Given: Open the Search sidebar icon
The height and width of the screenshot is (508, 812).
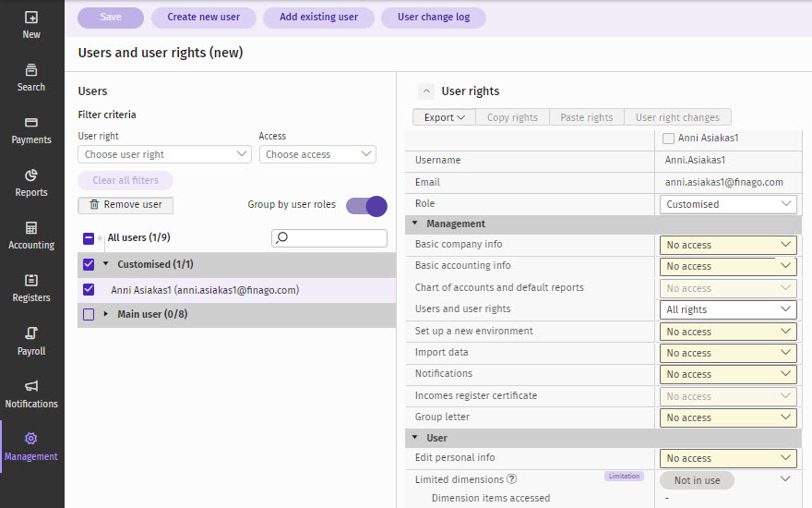Looking at the screenshot, I should (31, 69).
